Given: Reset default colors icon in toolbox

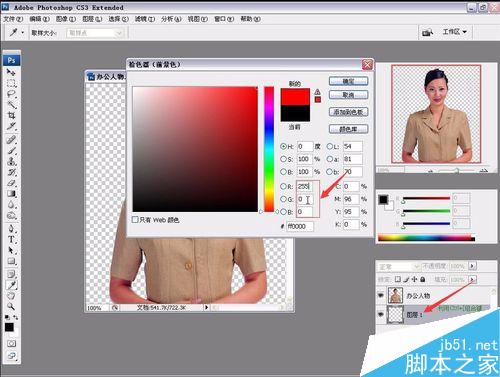Looking at the screenshot, I should click(7, 317).
